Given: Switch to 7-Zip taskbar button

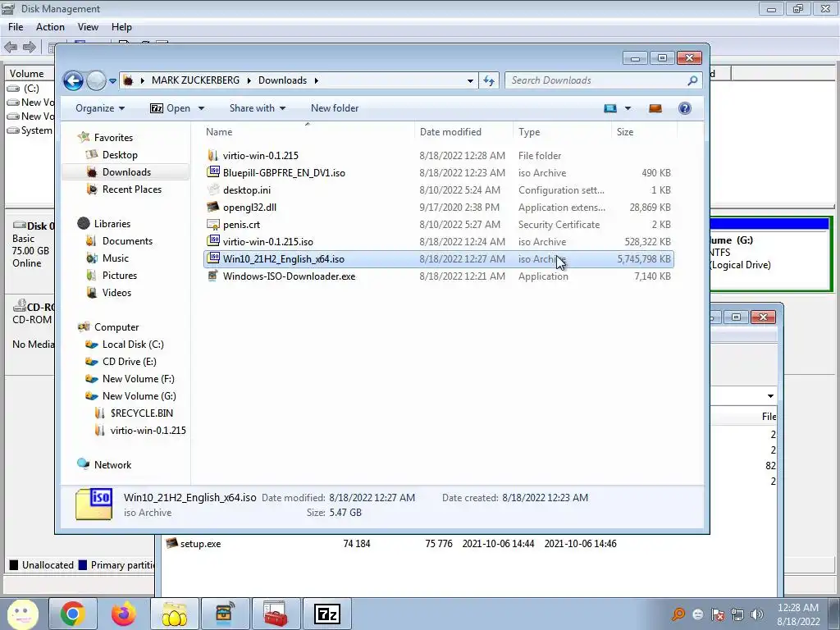Looking at the screenshot, I should tap(326, 614).
